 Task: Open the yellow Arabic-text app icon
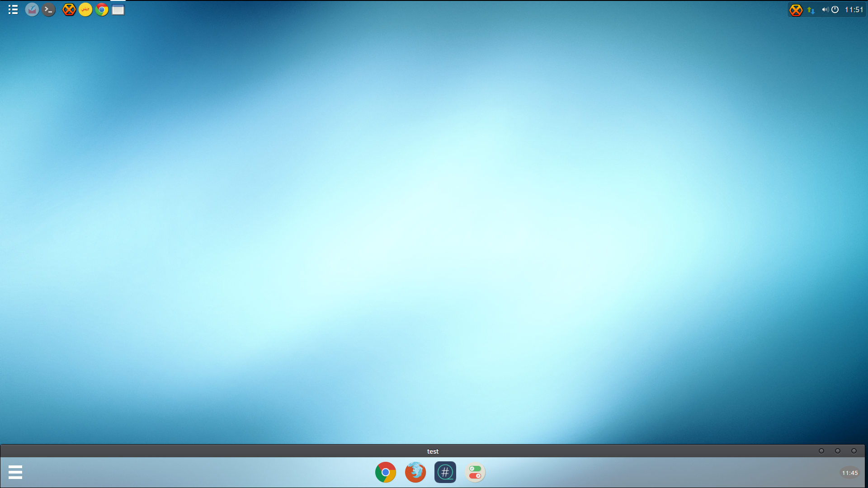click(85, 9)
